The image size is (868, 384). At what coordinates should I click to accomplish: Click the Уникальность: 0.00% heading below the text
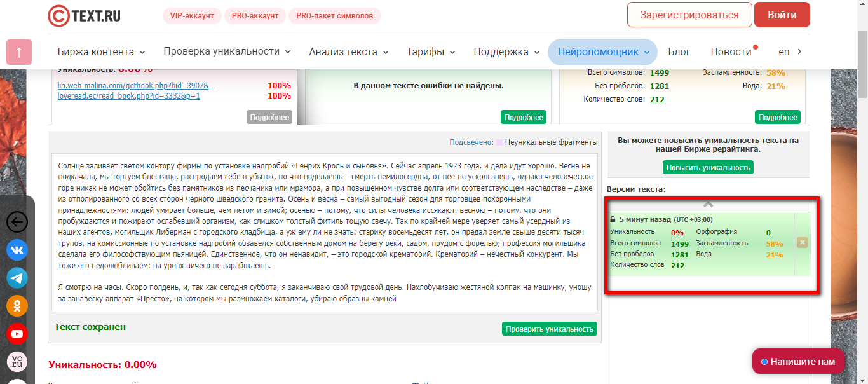pyautogui.click(x=102, y=365)
